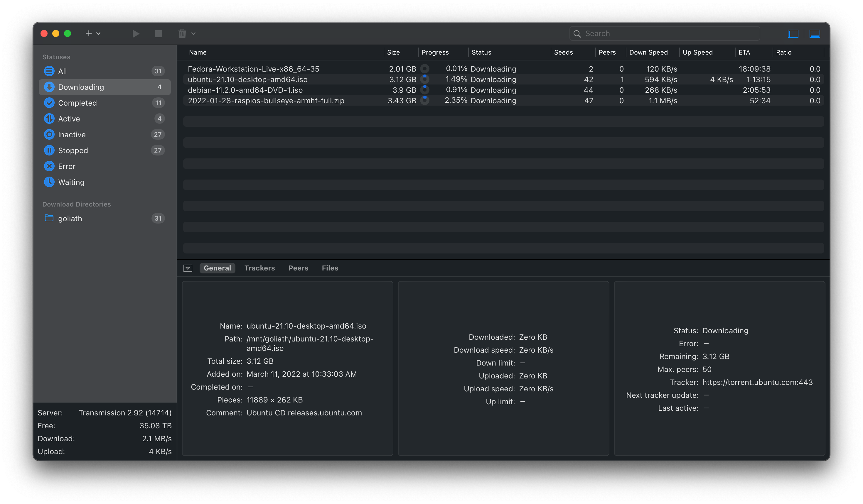The image size is (863, 504).
Task: Sort by the Progress column header
Action: [435, 52]
